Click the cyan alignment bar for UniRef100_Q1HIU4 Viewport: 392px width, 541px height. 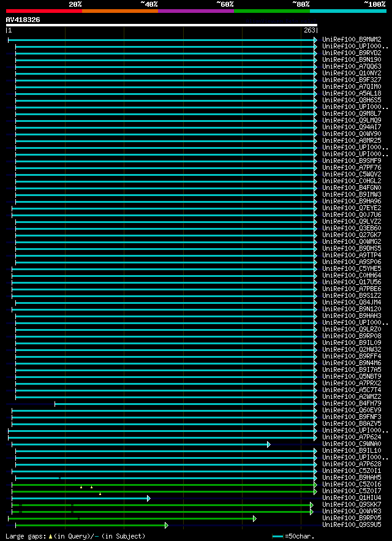[x=80, y=498]
